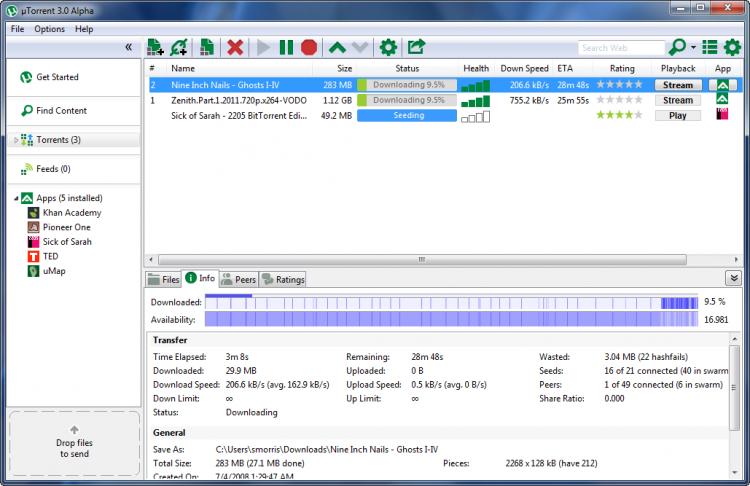Click the Availability bar
The width and height of the screenshot is (750, 486).
point(452,320)
